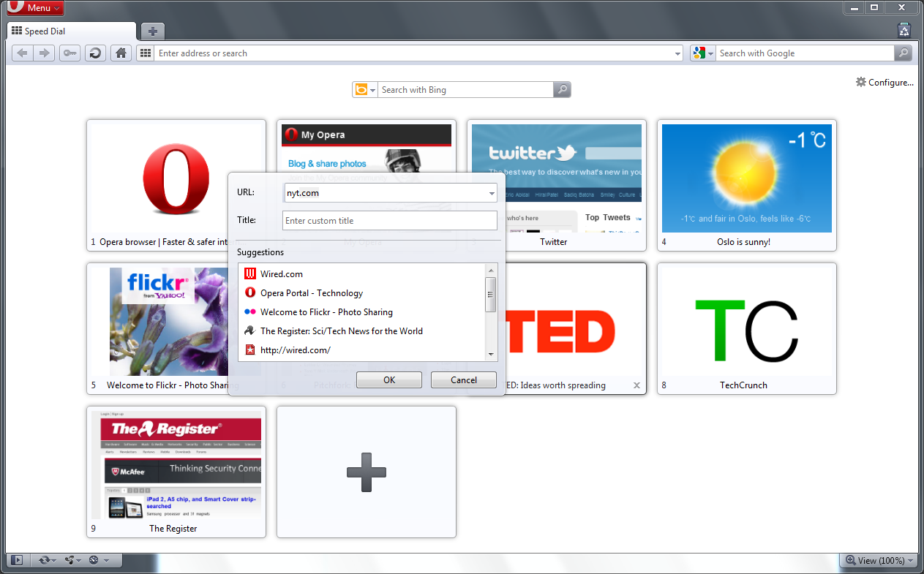The width and height of the screenshot is (924, 574).
Task: Click the suggestions scrollbar thumb
Action: 491,294
